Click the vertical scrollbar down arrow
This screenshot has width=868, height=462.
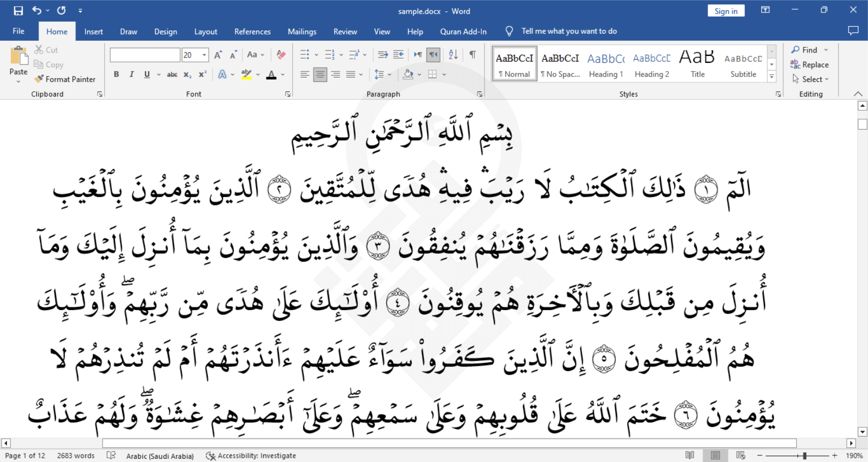click(x=862, y=432)
